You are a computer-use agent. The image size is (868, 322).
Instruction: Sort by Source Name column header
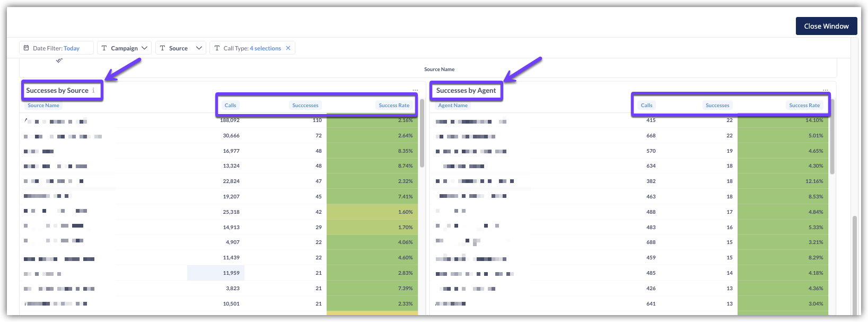click(x=43, y=106)
